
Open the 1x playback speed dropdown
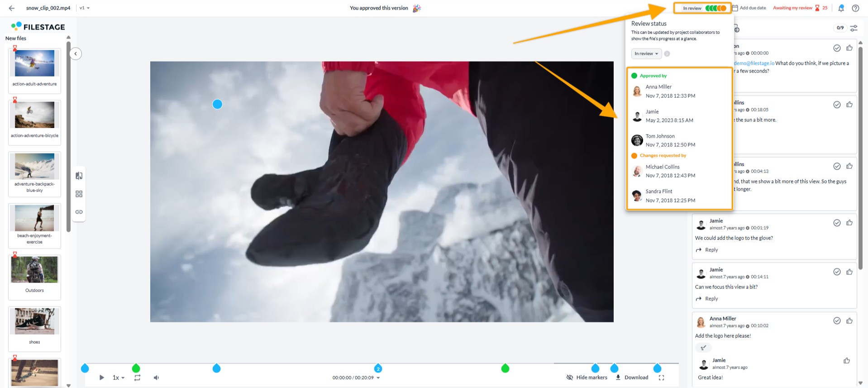[119, 378]
